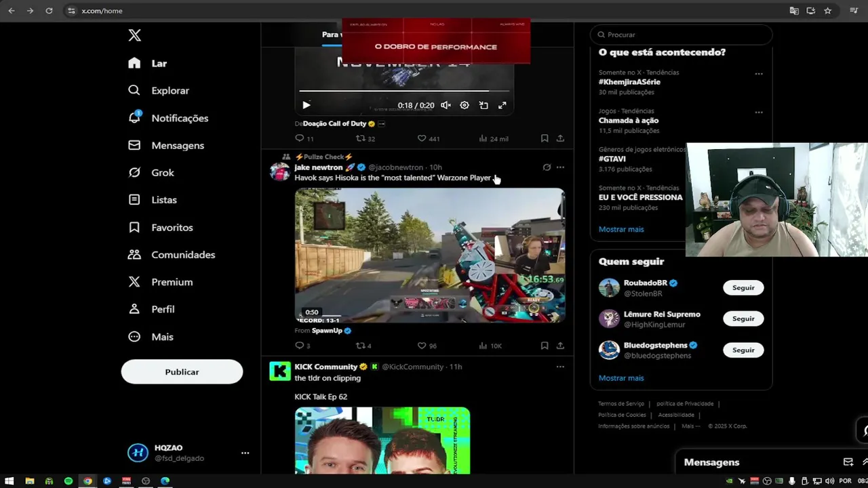Follow Lêmure Rei Supremo
The image size is (868, 488).
(743, 319)
